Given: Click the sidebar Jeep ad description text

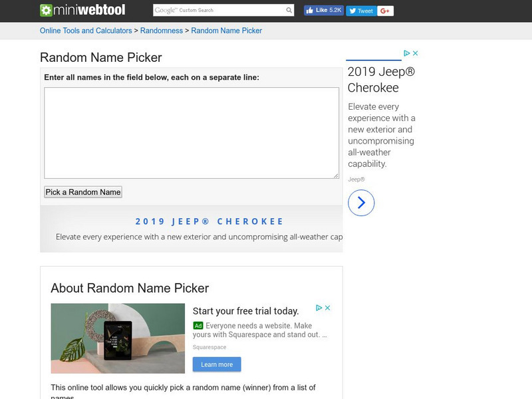Looking at the screenshot, I should (382, 135).
